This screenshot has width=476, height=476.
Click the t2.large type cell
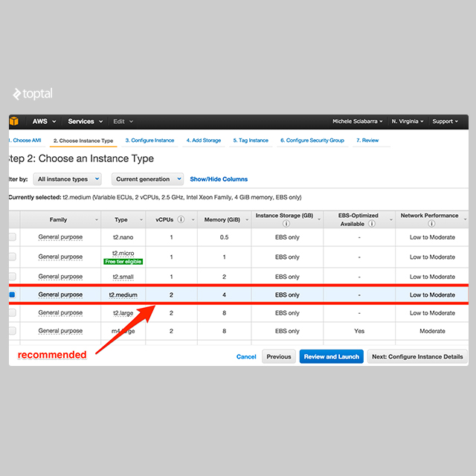tap(123, 313)
